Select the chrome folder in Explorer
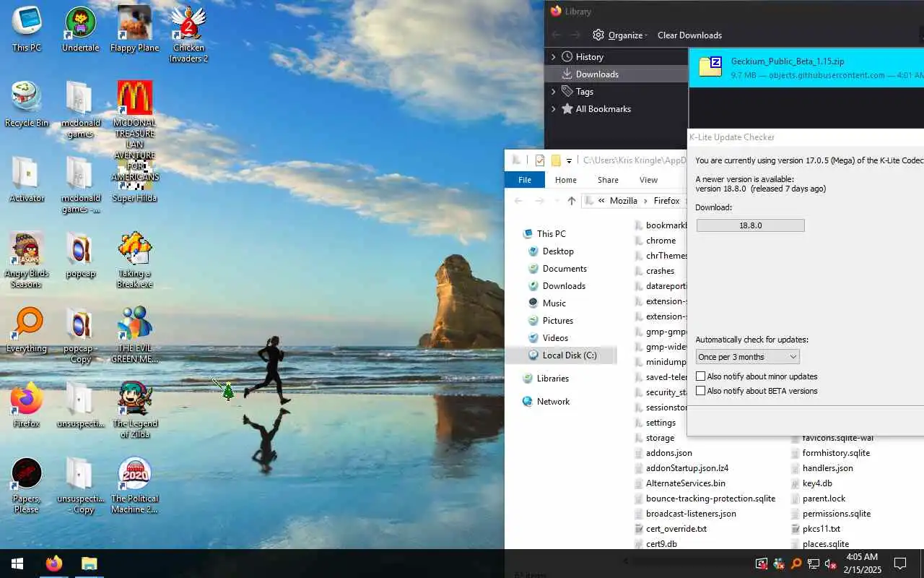 click(661, 241)
